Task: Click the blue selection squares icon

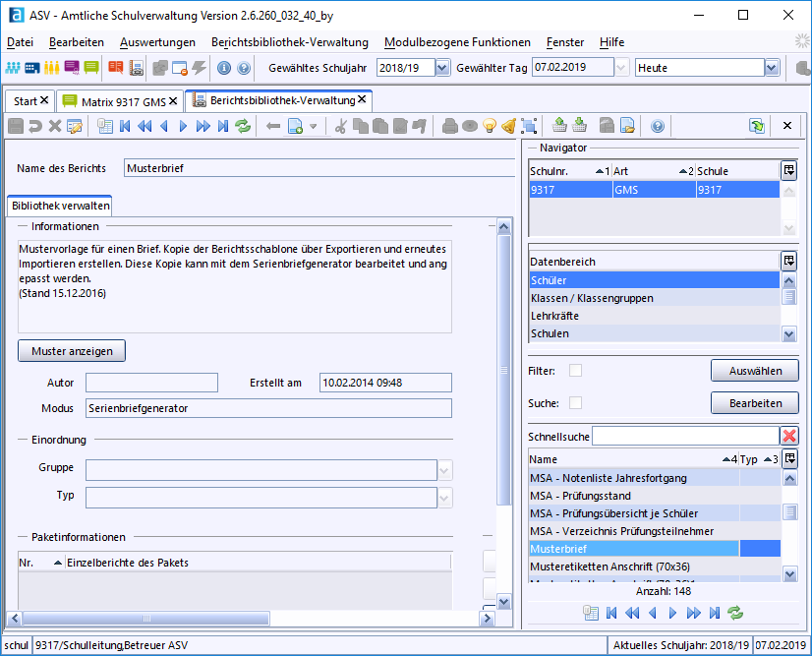Action: tap(529, 126)
